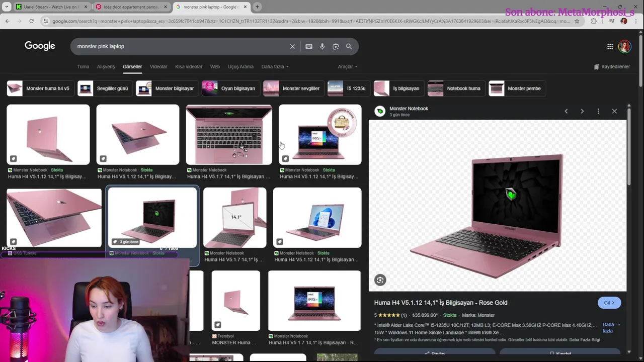644x362 pixels.
Task: Show the next image in preview panel
Action: [582, 111]
